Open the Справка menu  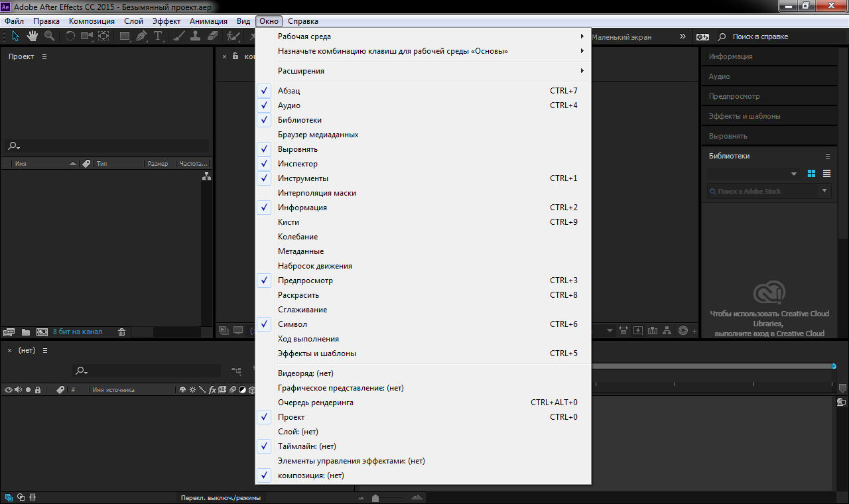pos(303,21)
